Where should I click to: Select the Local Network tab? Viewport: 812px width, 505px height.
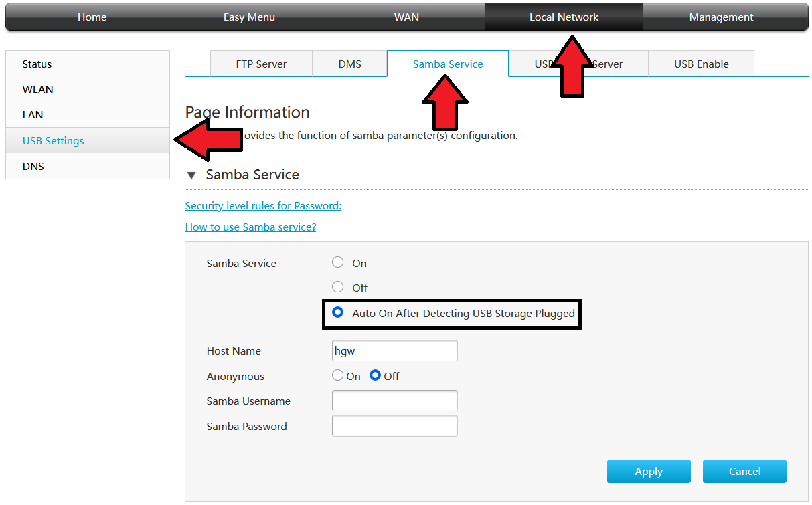pos(564,17)
